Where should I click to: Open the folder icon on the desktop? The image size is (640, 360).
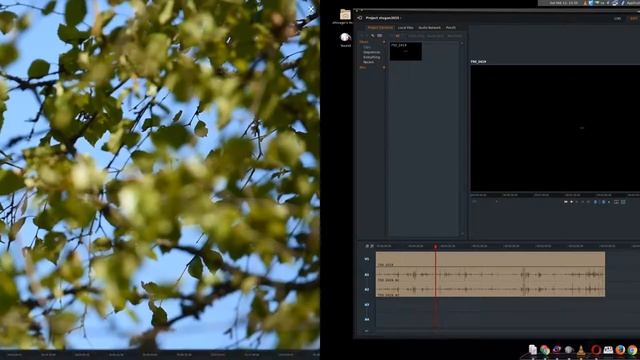click(345, 15)
